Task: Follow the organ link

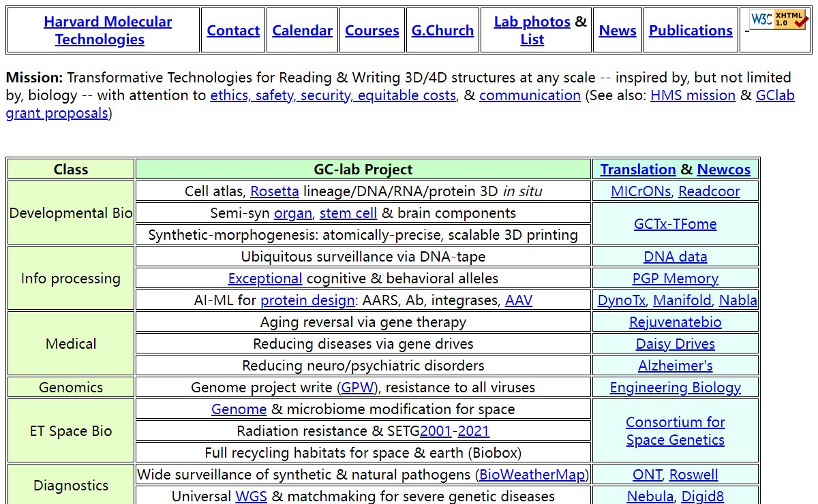Action: click(293, 213)
